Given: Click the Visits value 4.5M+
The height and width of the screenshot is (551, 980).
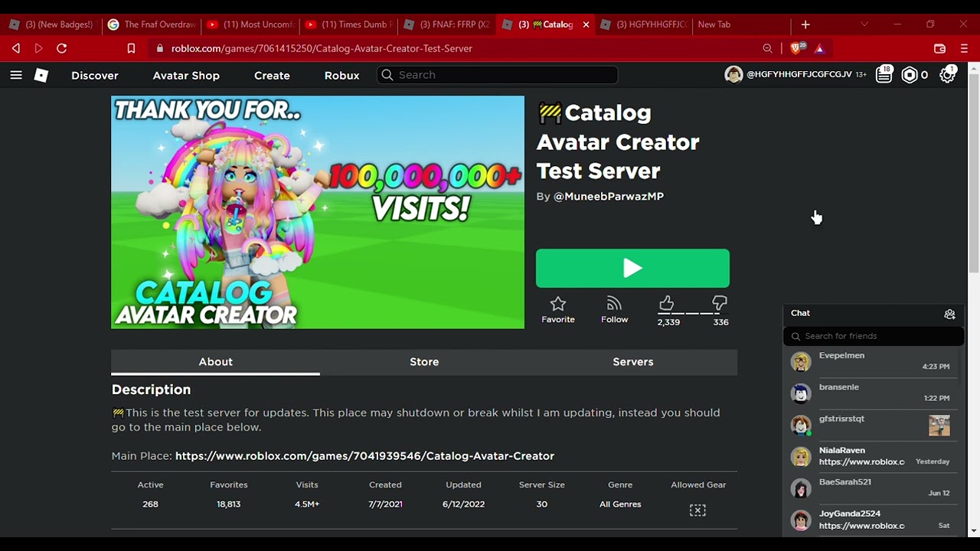Looking at the screenshot, I should [307, 504].
